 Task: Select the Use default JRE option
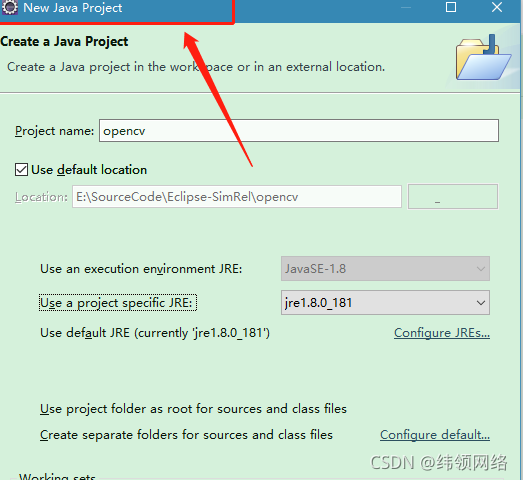coord(155,333)
